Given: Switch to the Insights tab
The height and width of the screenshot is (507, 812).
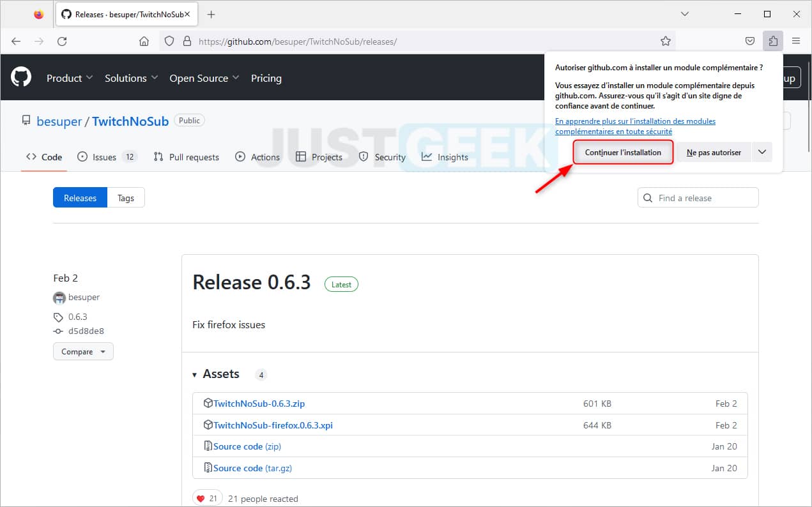Looking at the screenshot, I should tap(445, 157).
